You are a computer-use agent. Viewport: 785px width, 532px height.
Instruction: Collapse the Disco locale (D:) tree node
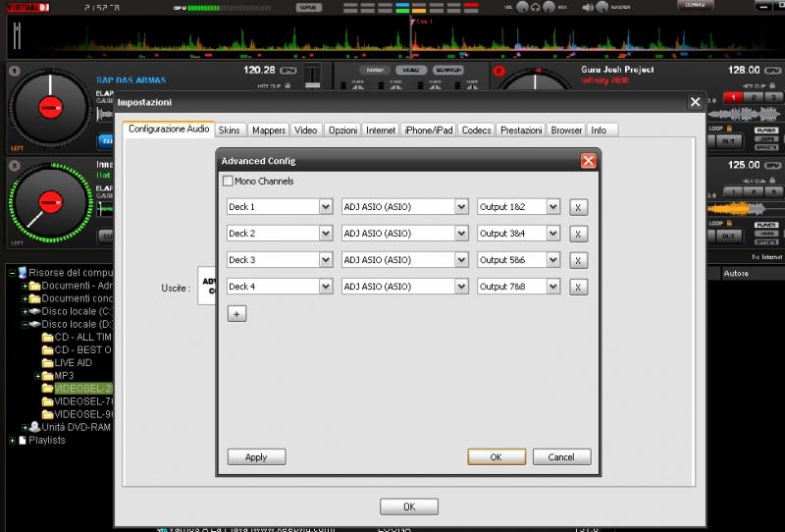pyautogui.click(x=26, y=324)
